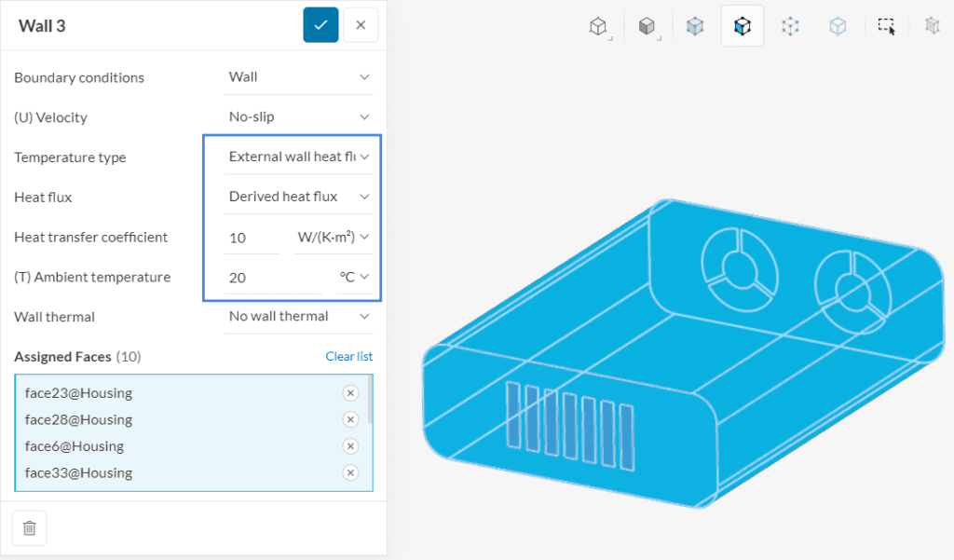Select the box selection tool
This screenshot has height=560, width=954.
886,27
